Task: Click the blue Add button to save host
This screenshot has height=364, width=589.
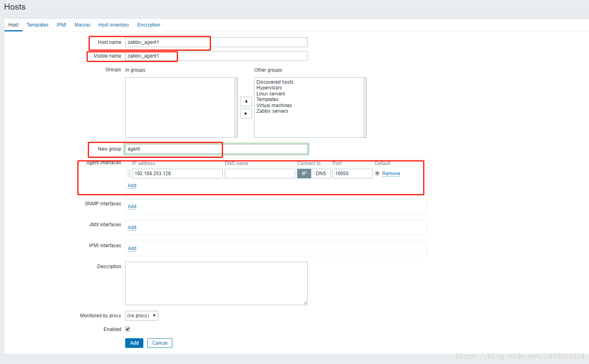Action: (134, 343)
